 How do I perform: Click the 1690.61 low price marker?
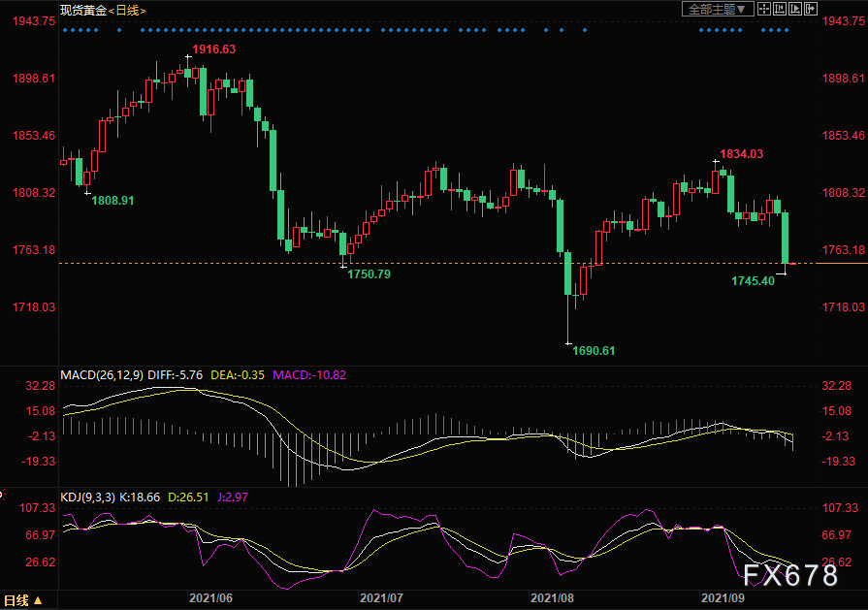(594, 351)
